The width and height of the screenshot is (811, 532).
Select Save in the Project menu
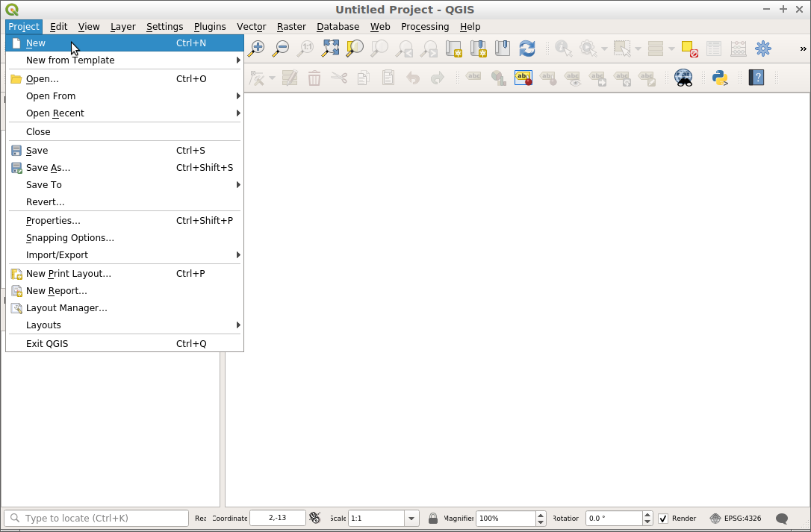[125, 151]
